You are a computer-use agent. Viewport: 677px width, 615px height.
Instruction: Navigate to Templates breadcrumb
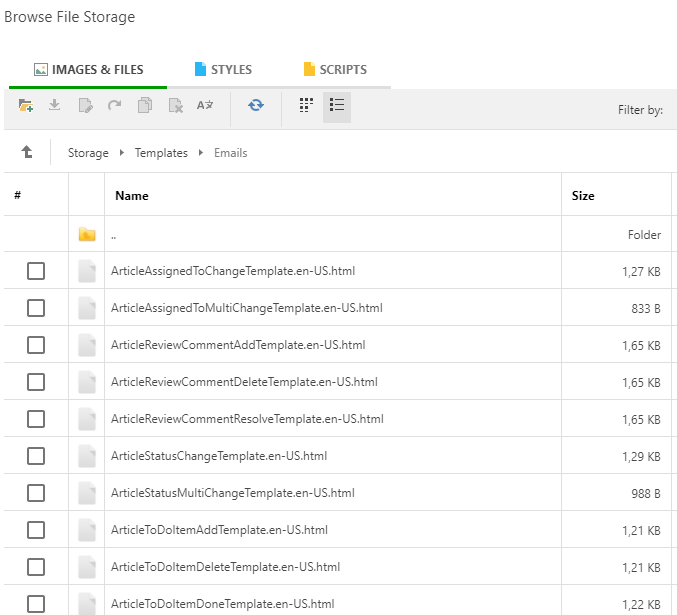(161, 153)
